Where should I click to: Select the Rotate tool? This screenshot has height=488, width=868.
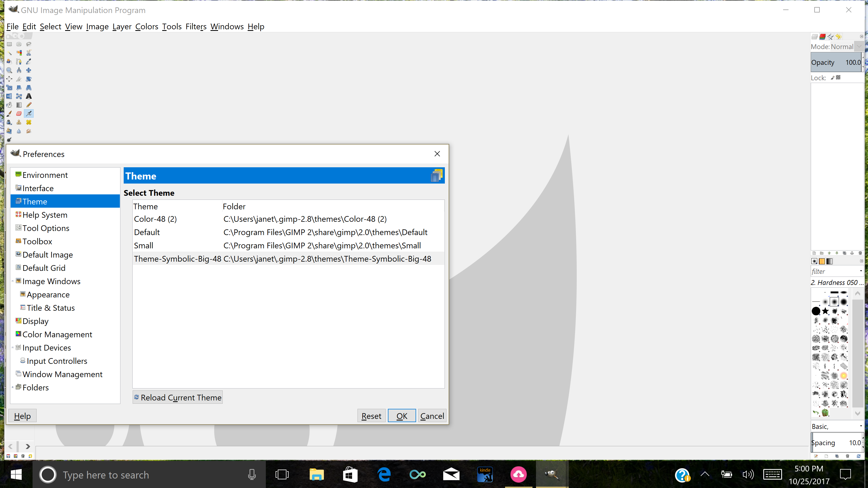coord(29,79)
